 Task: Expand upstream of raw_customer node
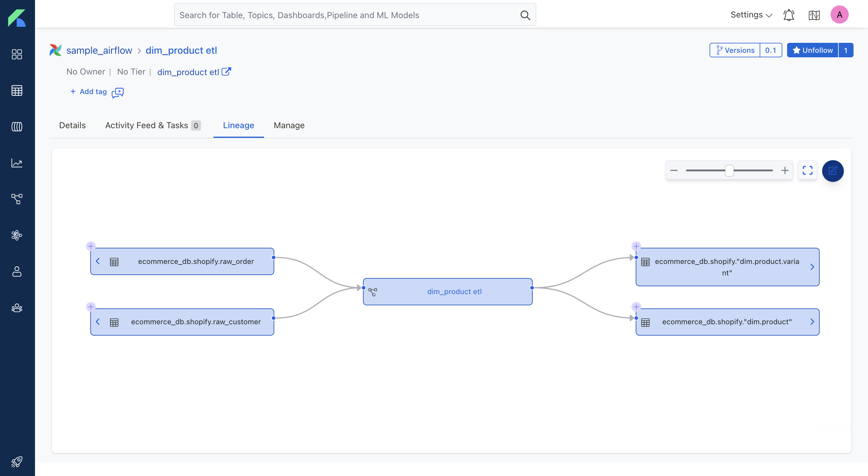pos(98,322)
